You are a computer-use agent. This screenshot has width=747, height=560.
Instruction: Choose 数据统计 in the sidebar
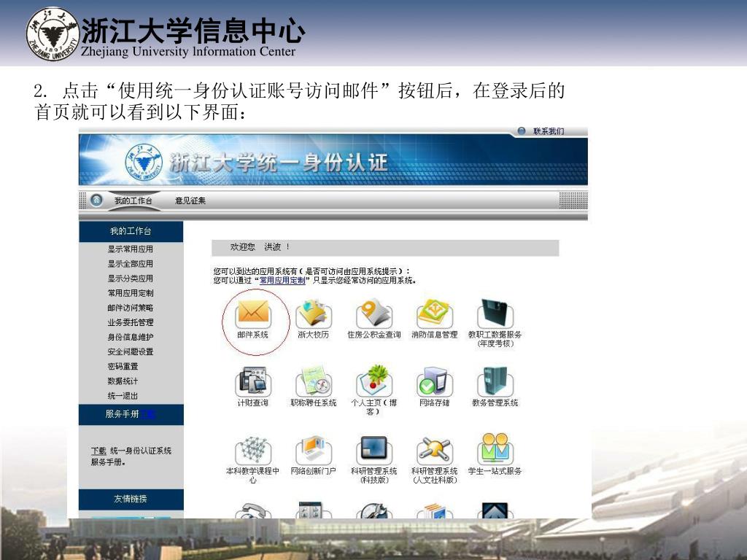(x=123, y=381)
